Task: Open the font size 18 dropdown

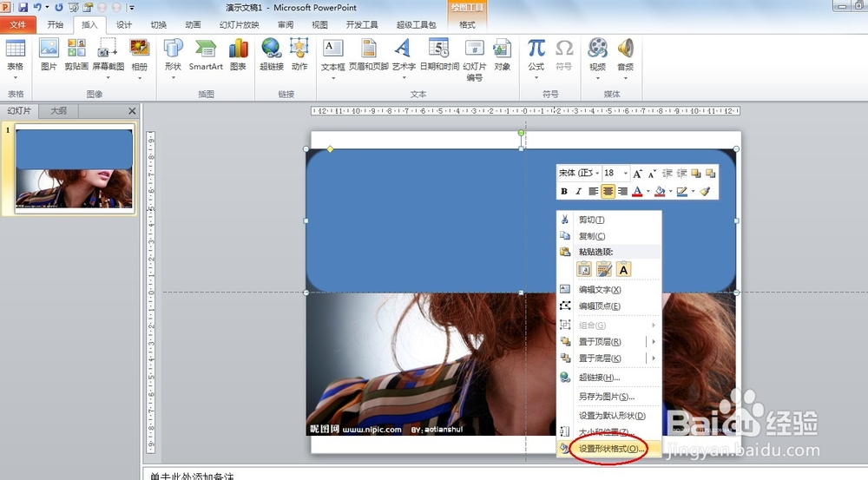Action: (x=626, y=174)
